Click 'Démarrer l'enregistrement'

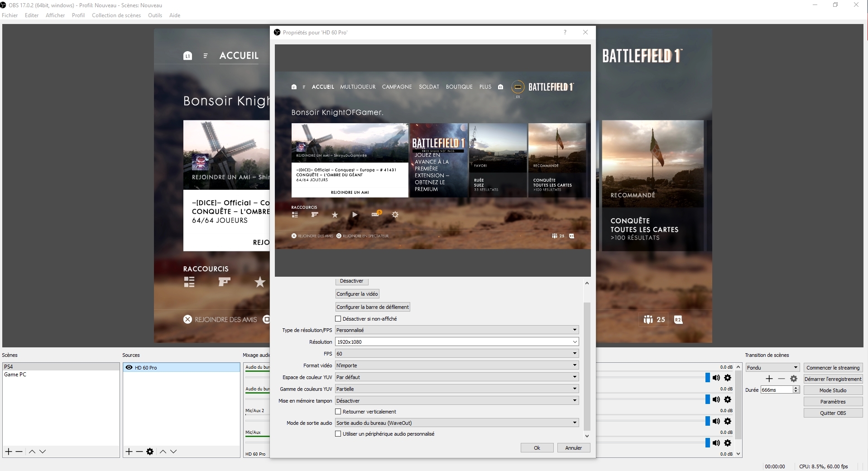point(833,379)
